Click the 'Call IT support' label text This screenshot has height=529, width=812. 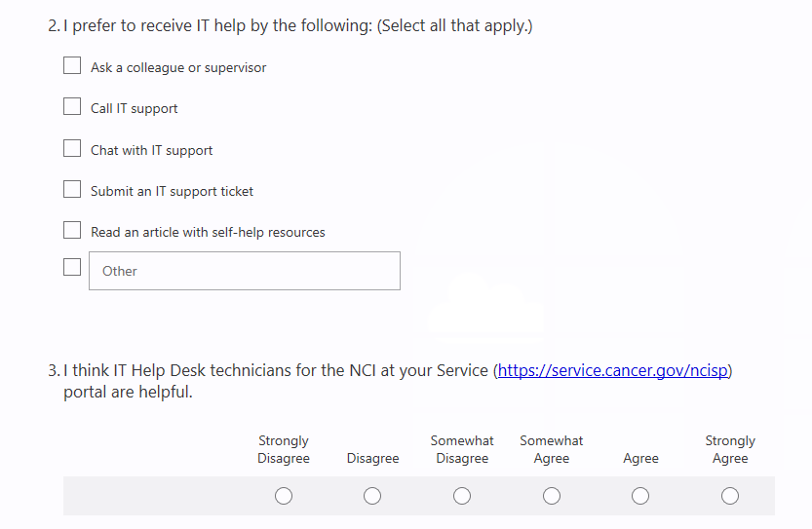[135, 108]
